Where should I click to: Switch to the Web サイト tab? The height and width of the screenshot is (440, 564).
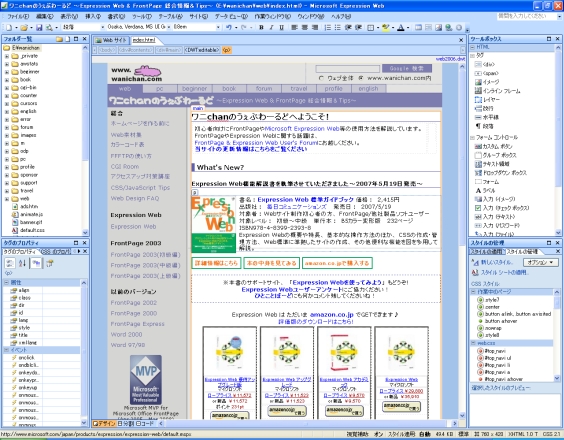[111, 40]
